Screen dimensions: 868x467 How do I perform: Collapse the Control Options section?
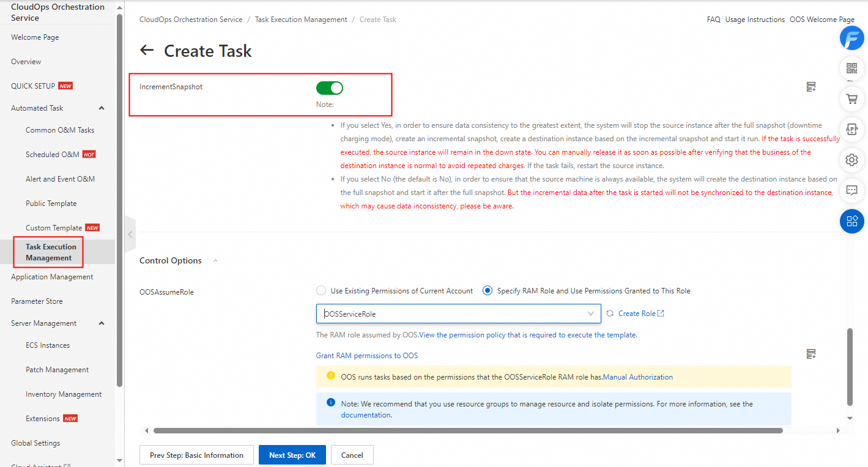[x=215, y=261]
